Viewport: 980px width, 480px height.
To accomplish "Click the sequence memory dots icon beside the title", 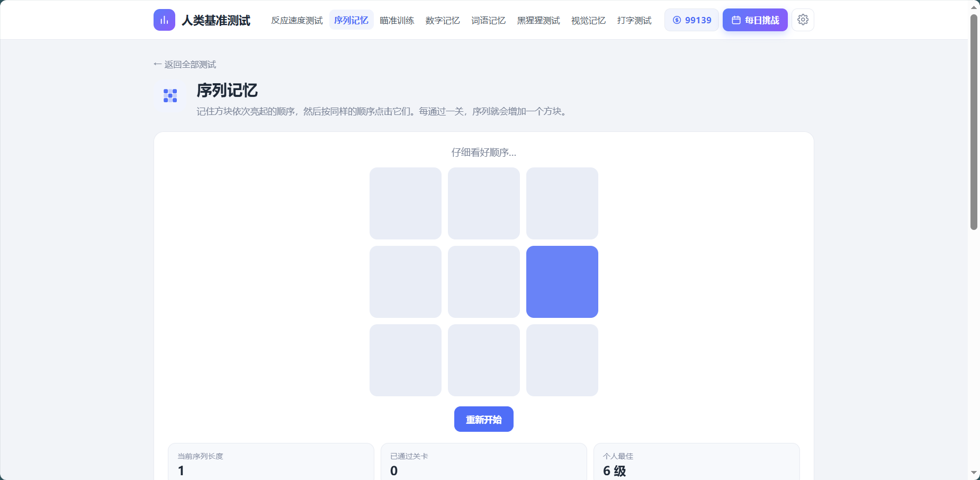I will coord(170,95).
